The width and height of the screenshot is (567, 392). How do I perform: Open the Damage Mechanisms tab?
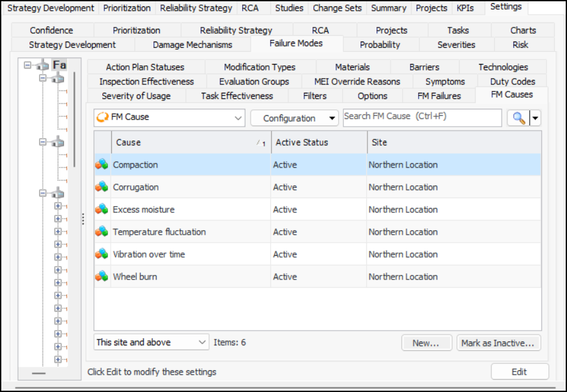[192, 45]
